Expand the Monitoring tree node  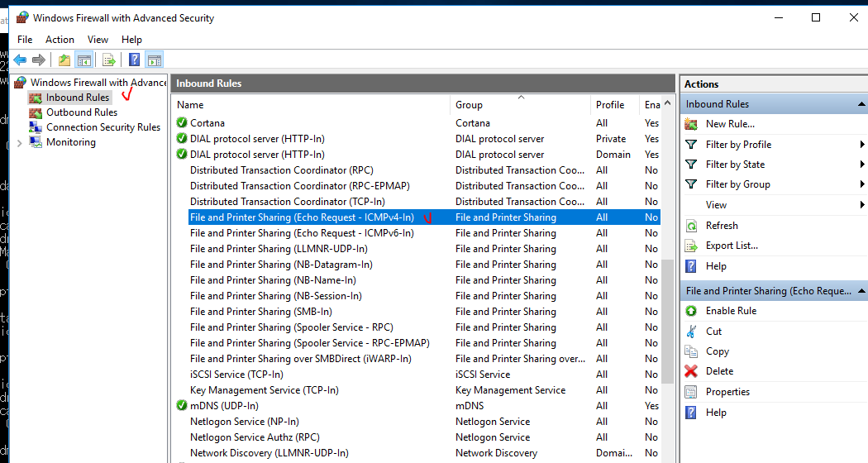[x=20, y=143]
